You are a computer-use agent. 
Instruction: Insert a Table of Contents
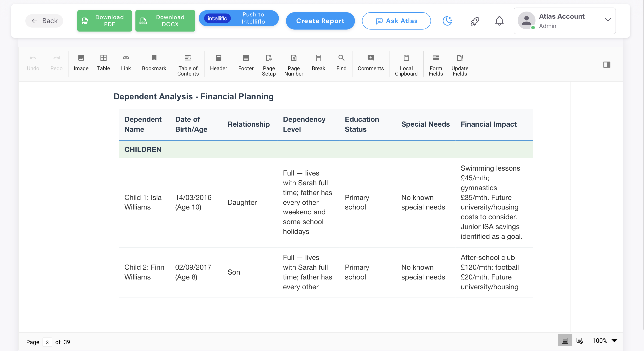188,66
